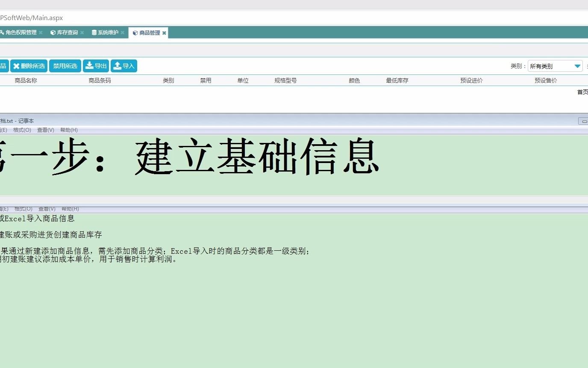
Task: Click the 预设售价 column header
Action: pyautogui.click(x=546, y=80)
